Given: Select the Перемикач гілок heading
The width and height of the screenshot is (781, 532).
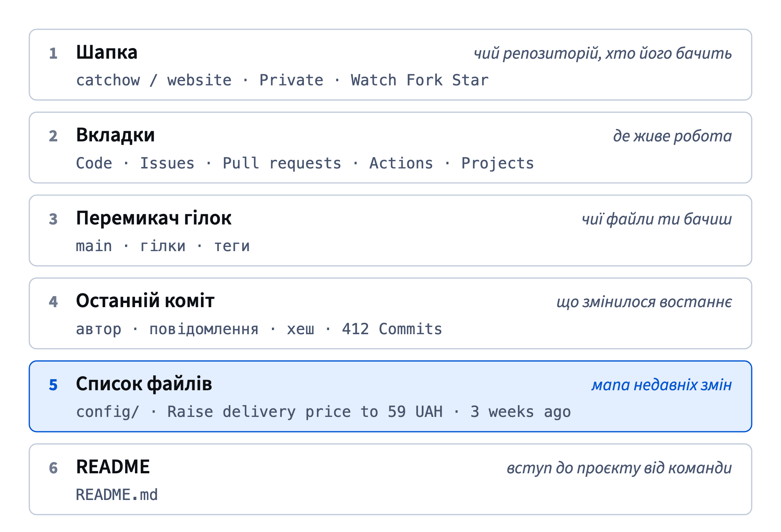Looking at the screenshot, I should (x=154, y=218).
